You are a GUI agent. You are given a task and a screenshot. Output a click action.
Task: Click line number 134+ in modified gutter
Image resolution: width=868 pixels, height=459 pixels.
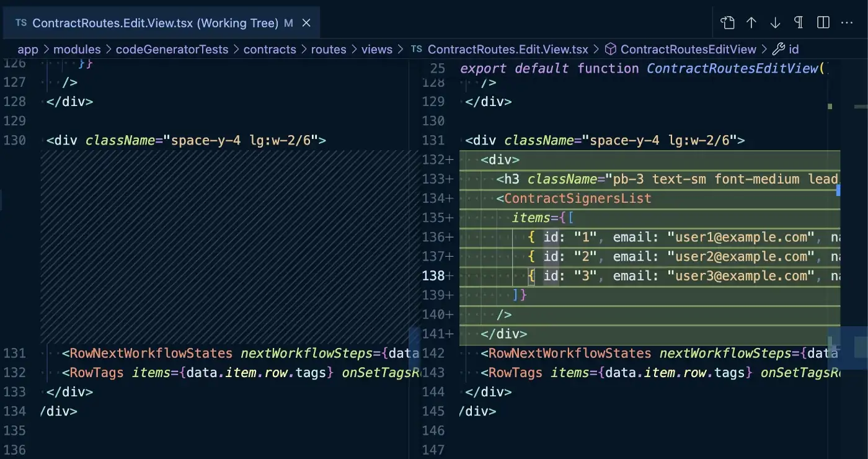[x=436, y=198]
